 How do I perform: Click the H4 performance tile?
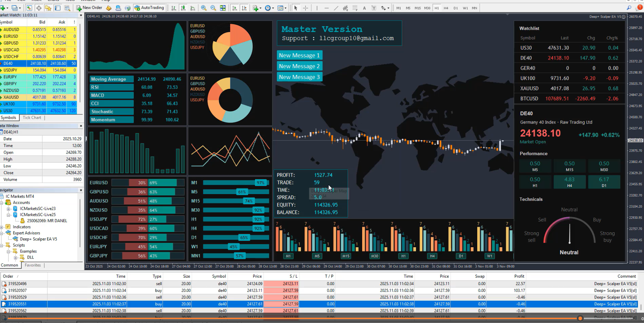click(569, 182)
